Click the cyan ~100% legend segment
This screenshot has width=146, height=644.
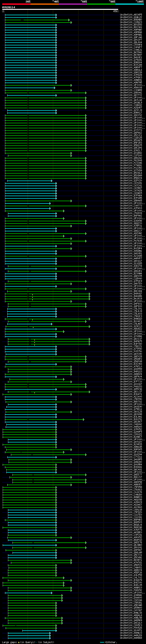tap(130, 4)
